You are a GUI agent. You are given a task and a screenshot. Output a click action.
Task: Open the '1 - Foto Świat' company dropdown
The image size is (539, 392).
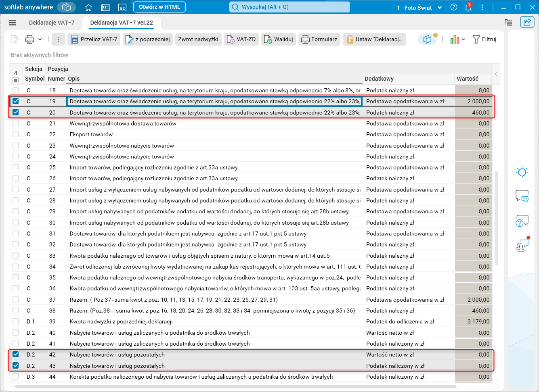coord(419,7)
